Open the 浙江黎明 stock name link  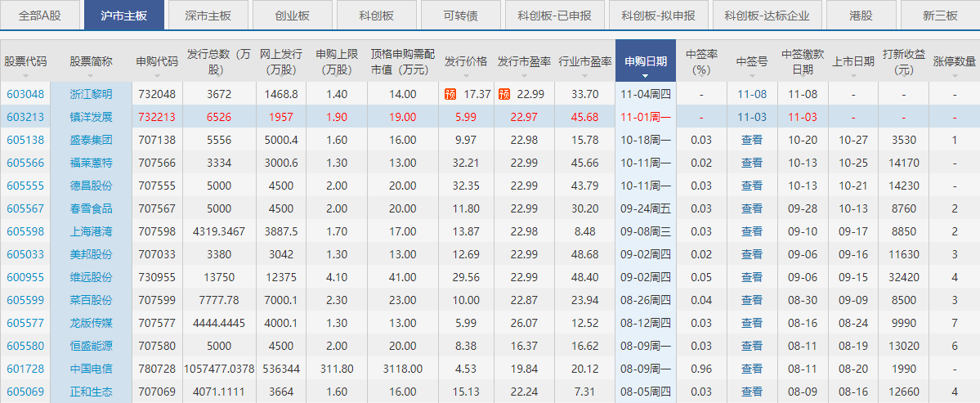pos(92,94)
